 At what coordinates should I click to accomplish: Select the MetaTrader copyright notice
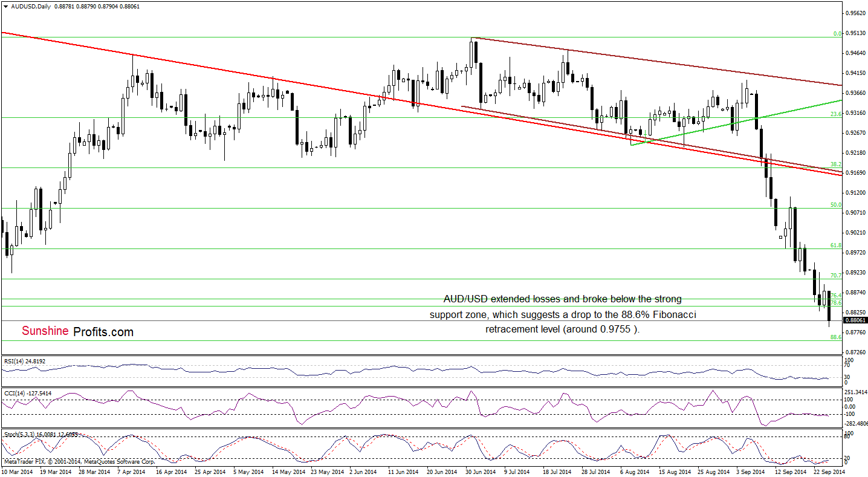(x=79, y=461)
